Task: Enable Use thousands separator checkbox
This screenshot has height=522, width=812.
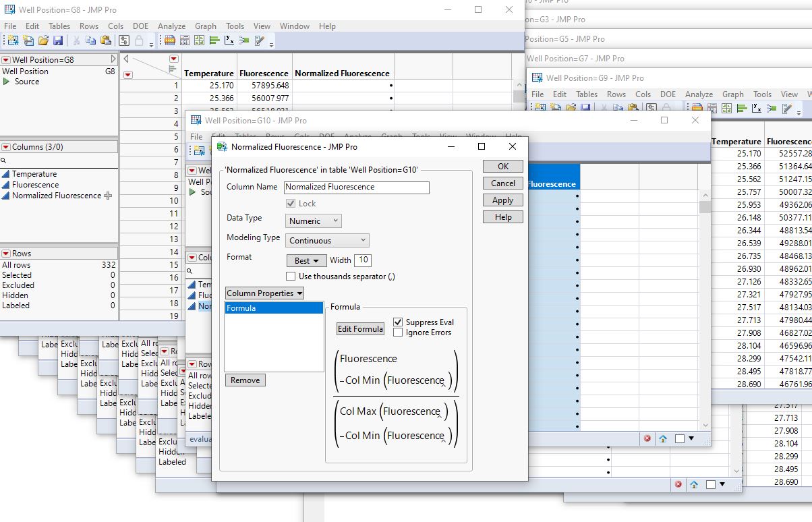Action: click(x=291, y=277)
